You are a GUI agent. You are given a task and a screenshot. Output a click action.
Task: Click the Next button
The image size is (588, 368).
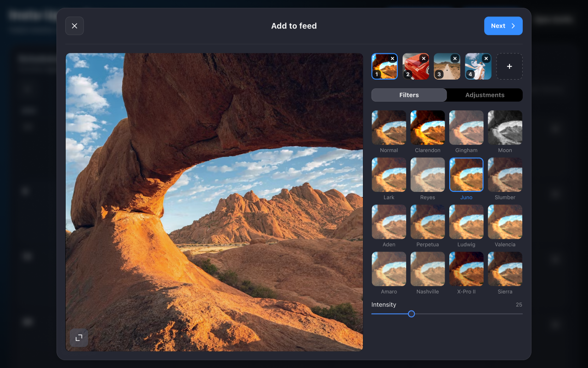point(503,26)
